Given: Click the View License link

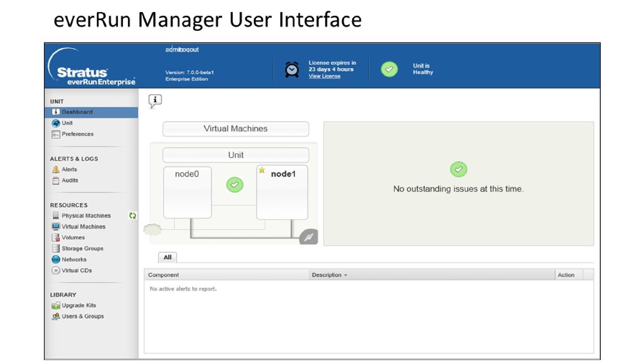Looking at the screenshot, I should (x=324, y=76).
